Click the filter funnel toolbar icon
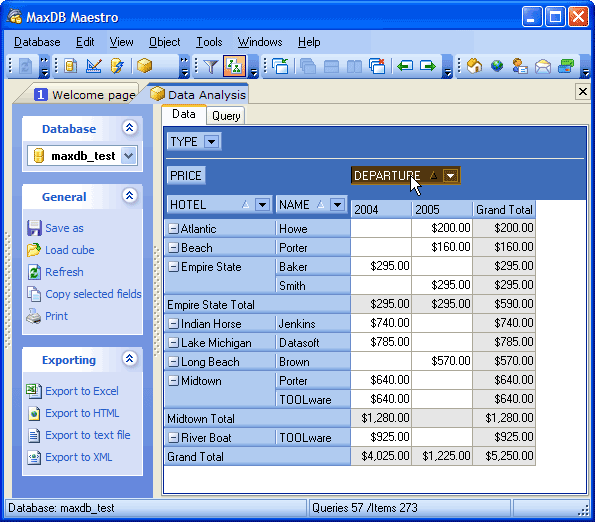The height and width of the screenshot is (522, 595). pyautogui.click(x=211, y=66)
